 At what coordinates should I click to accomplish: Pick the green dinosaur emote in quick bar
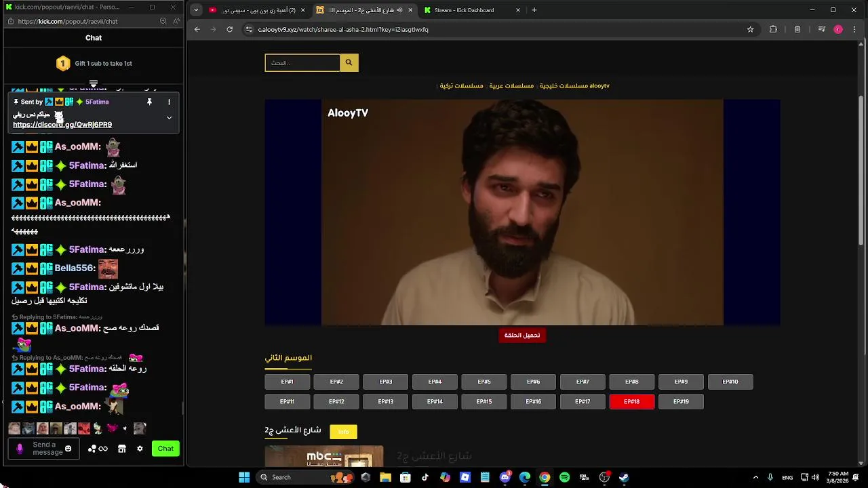pos(98,428)
